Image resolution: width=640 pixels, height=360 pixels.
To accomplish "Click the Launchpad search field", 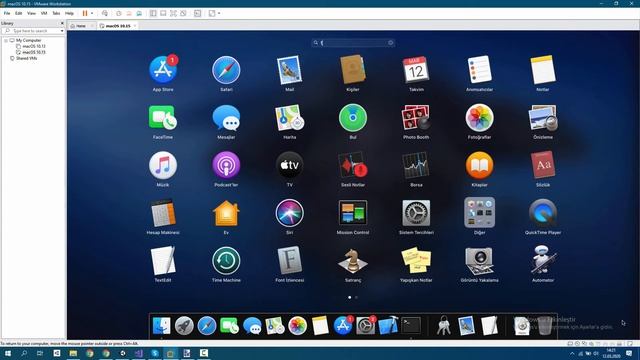I will (x=353, y=42).
